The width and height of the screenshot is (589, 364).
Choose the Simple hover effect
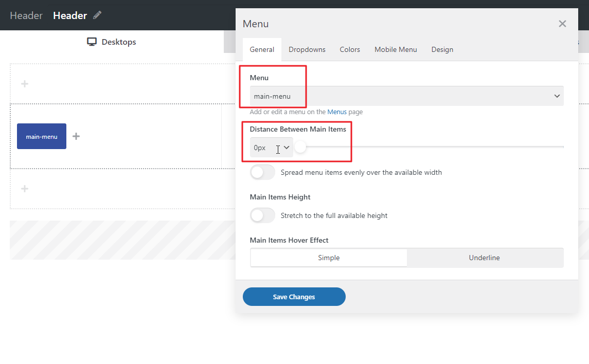pyautogui.click(x=329, y=258)
